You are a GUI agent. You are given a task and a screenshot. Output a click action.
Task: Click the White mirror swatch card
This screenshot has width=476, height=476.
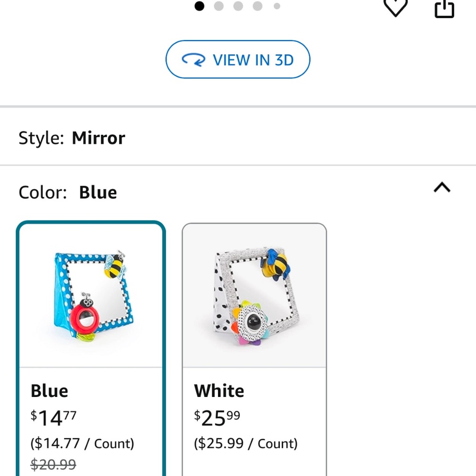coord(254,295)
